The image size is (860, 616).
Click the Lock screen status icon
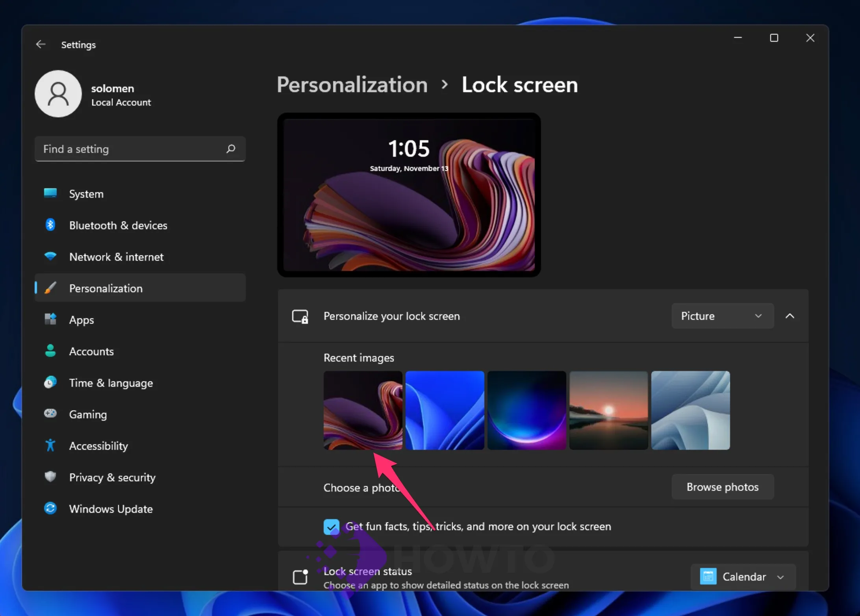(x=300, y=577)
